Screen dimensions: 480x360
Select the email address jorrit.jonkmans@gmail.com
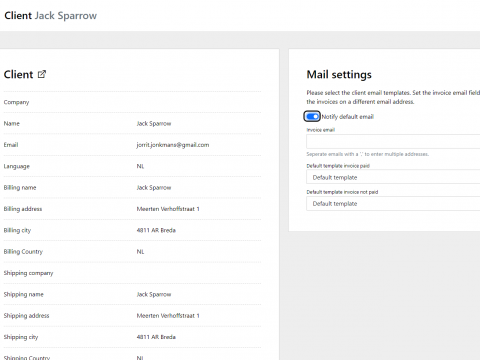click(173, 145)
